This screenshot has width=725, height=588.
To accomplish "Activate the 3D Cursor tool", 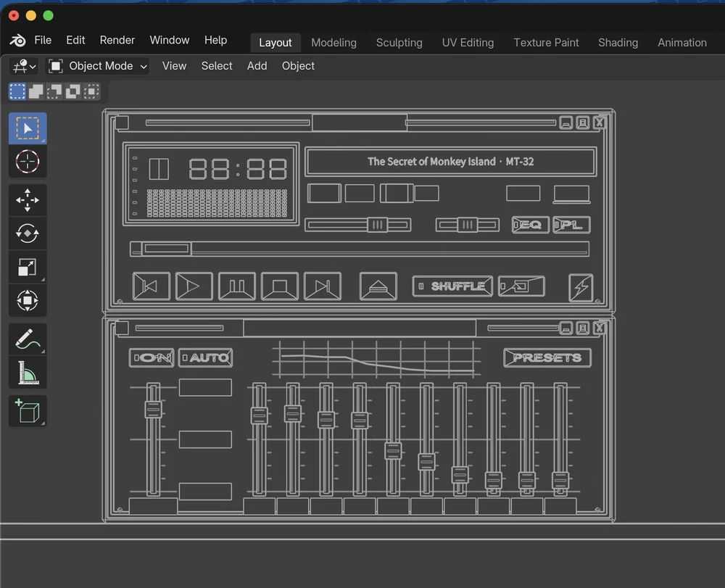I will click(28, 162).
